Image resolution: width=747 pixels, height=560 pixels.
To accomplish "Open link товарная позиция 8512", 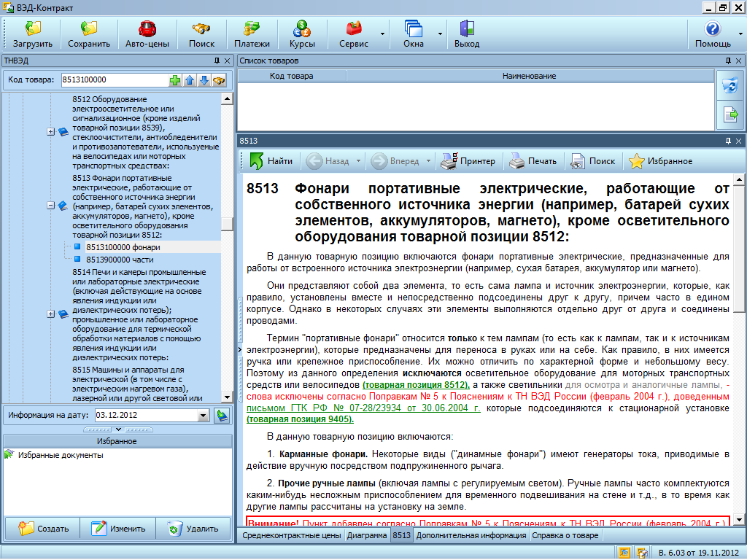I will 416,385.
